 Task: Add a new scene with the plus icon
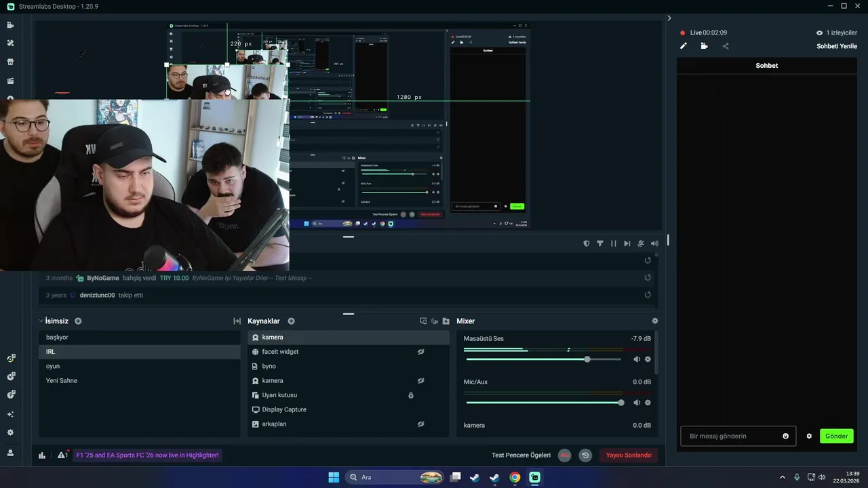click(78, 321)
